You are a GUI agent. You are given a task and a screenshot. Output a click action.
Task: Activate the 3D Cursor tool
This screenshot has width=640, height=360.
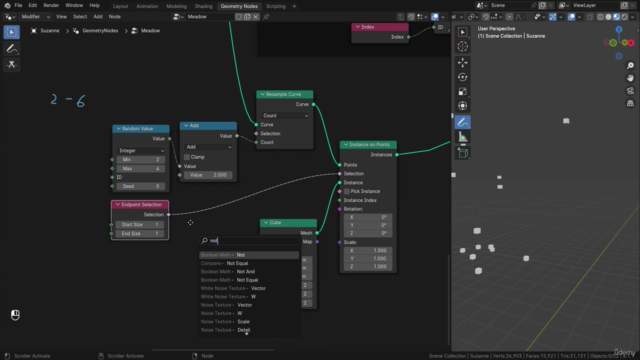(462, 47)
